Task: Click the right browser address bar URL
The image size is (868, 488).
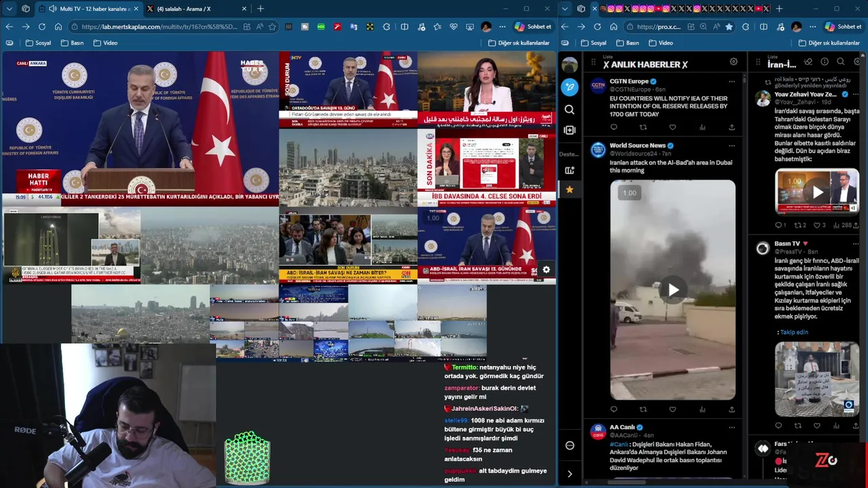Action: [658, 26]
